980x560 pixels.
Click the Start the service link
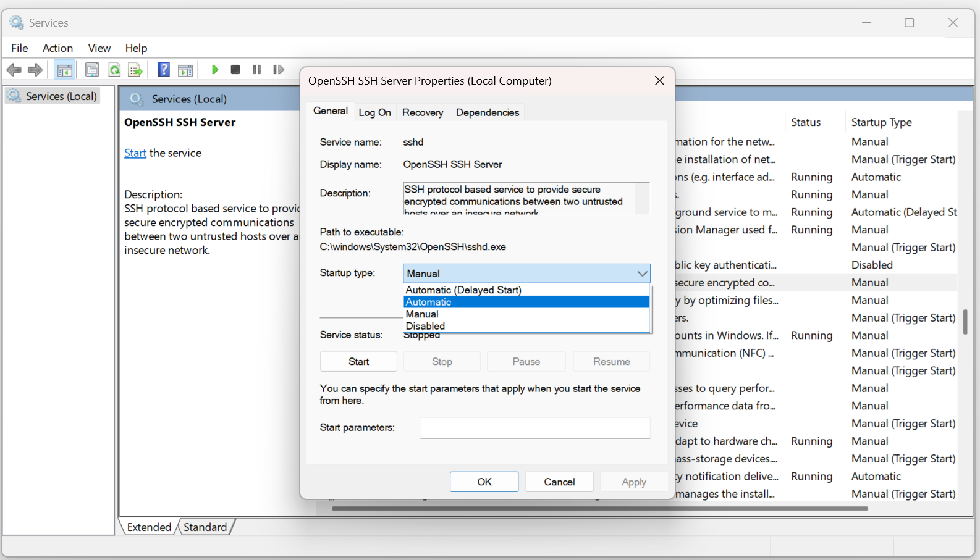click(x=135, y=153)
